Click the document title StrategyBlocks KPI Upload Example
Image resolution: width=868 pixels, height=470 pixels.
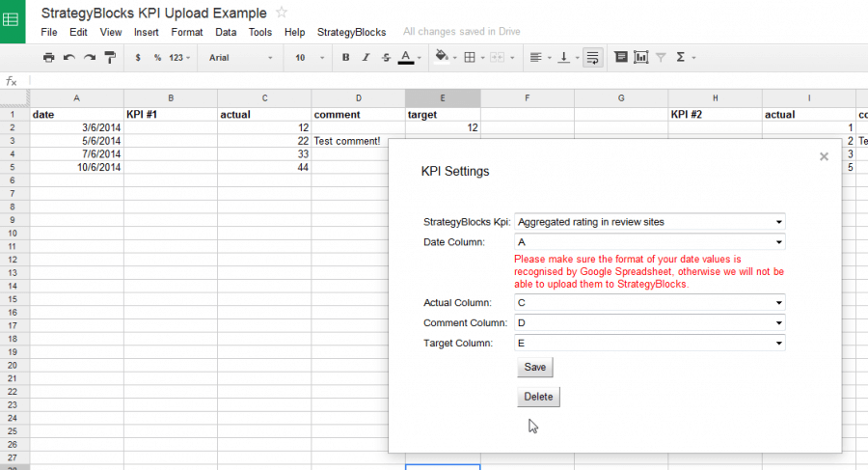pyautogui.click(x=154, y=13)
